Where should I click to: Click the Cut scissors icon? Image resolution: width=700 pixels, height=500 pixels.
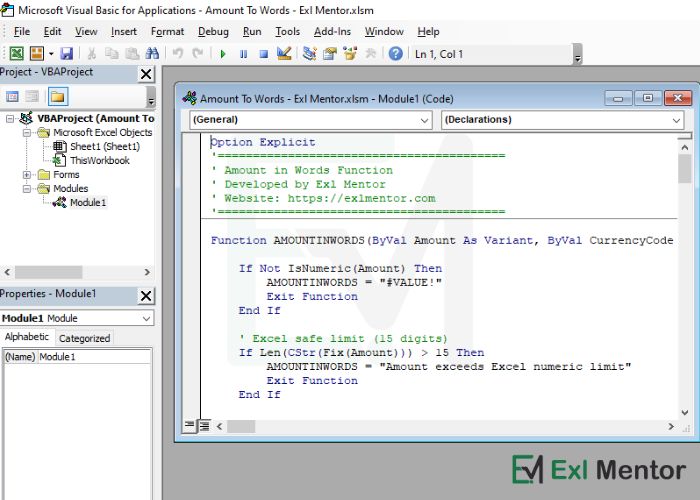pos(91,54)
